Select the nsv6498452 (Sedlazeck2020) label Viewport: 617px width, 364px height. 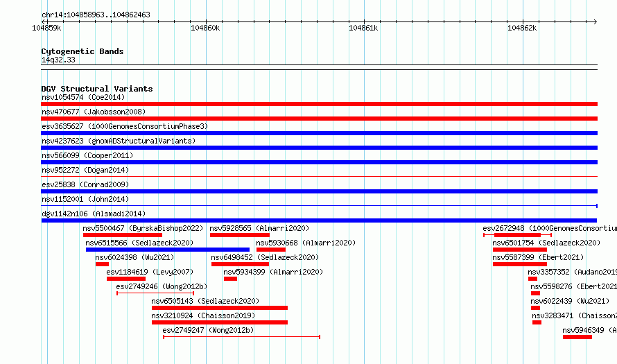(265, 257)
